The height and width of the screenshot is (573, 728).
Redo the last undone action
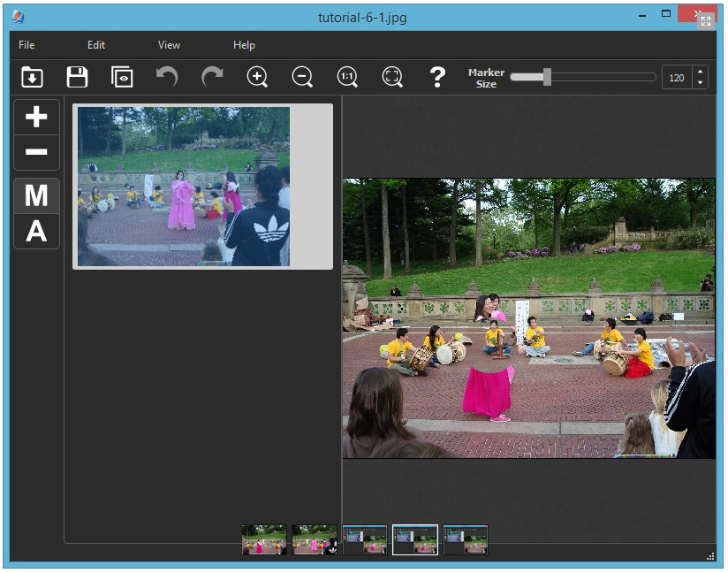(212, 77)
